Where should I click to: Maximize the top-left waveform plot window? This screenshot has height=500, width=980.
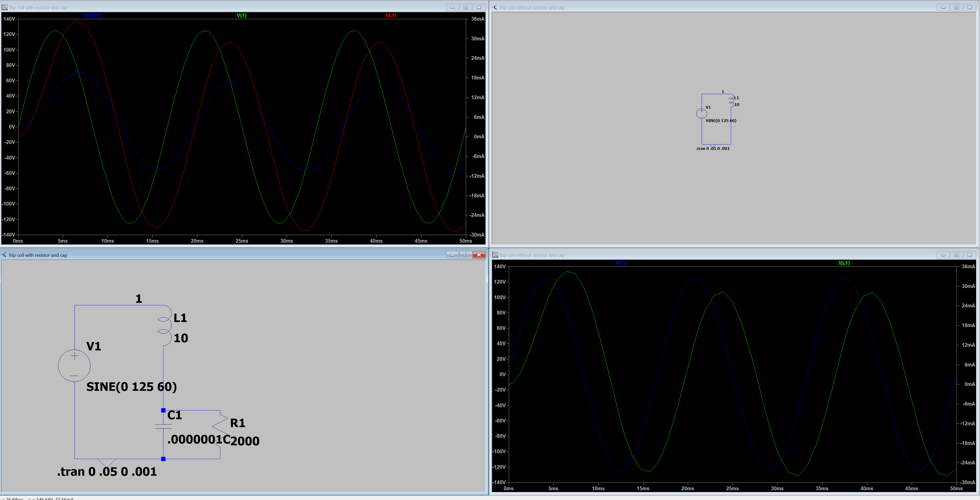tap(465, 7)
